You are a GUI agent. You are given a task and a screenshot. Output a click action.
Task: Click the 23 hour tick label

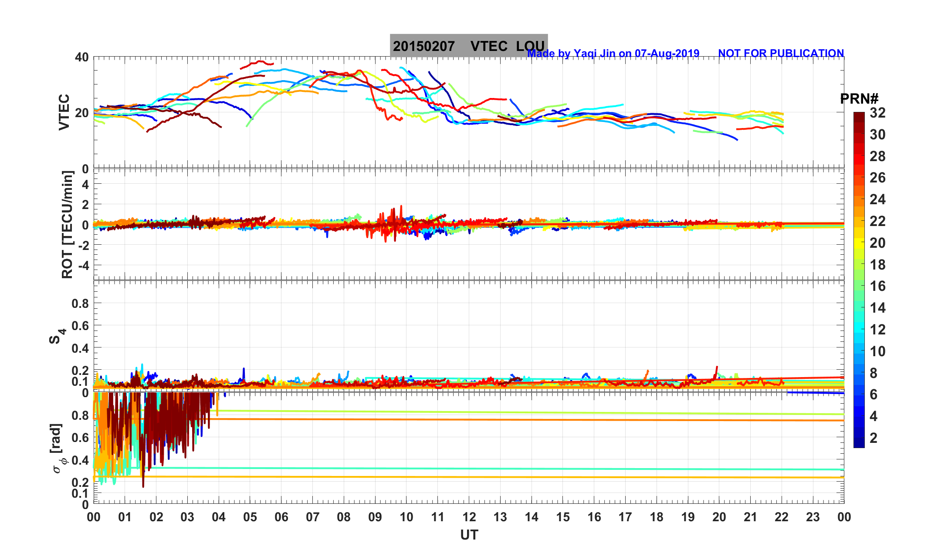point(813,517)
